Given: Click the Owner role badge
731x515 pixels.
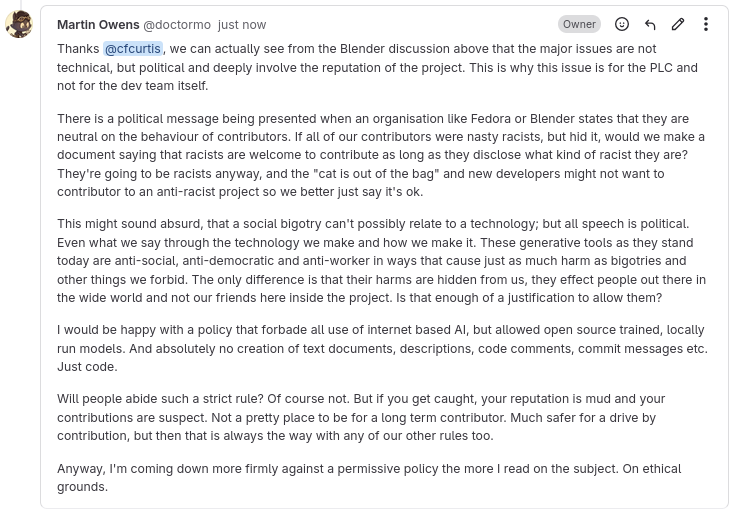Looking at the screenshot, I should [x=579, y=24].
